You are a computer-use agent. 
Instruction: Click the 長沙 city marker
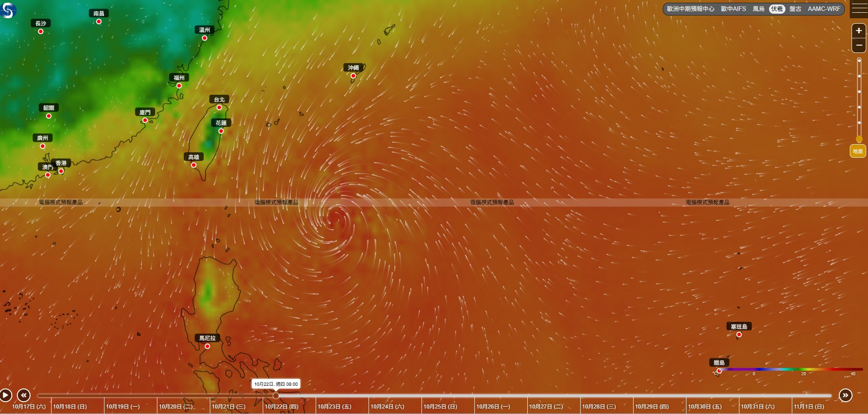(x=41, y=31)
